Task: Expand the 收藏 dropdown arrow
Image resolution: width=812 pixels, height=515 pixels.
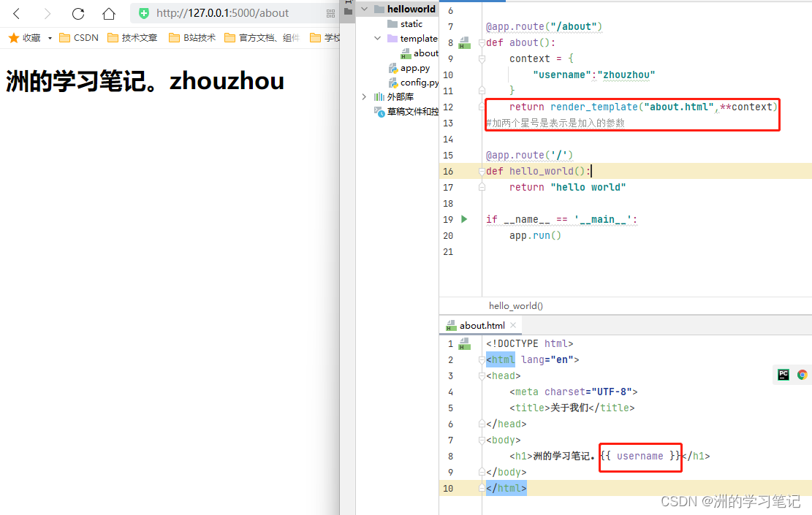Action: [x=50, y=38]
